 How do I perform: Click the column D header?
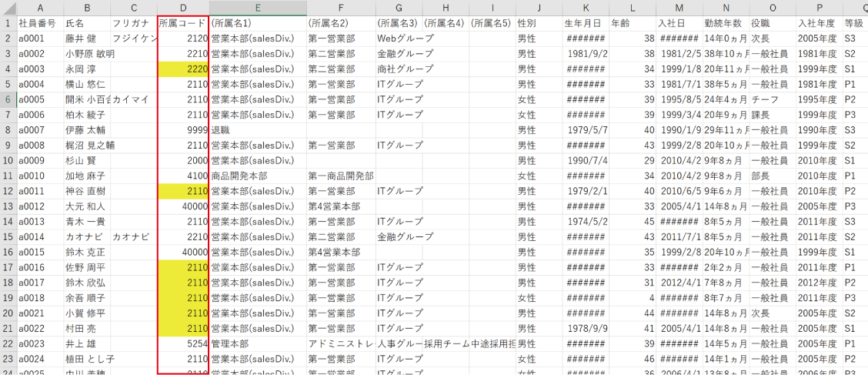[x=182, y=7]
